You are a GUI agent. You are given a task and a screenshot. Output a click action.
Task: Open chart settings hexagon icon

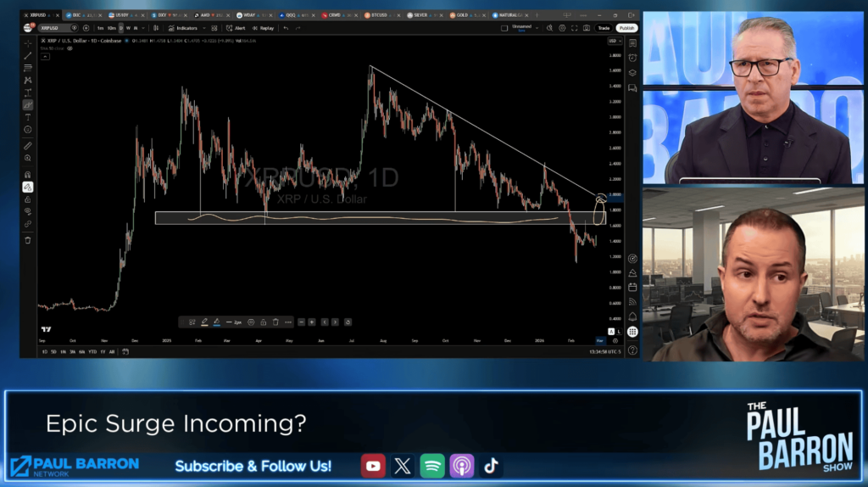coord(562,28)
